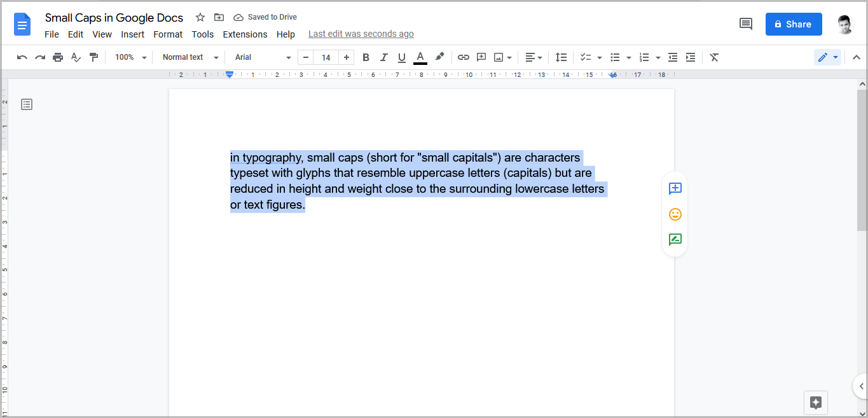This screenshot has height=418, width=868.
Task: Toggle underline formatting
Action: (401, 57)
